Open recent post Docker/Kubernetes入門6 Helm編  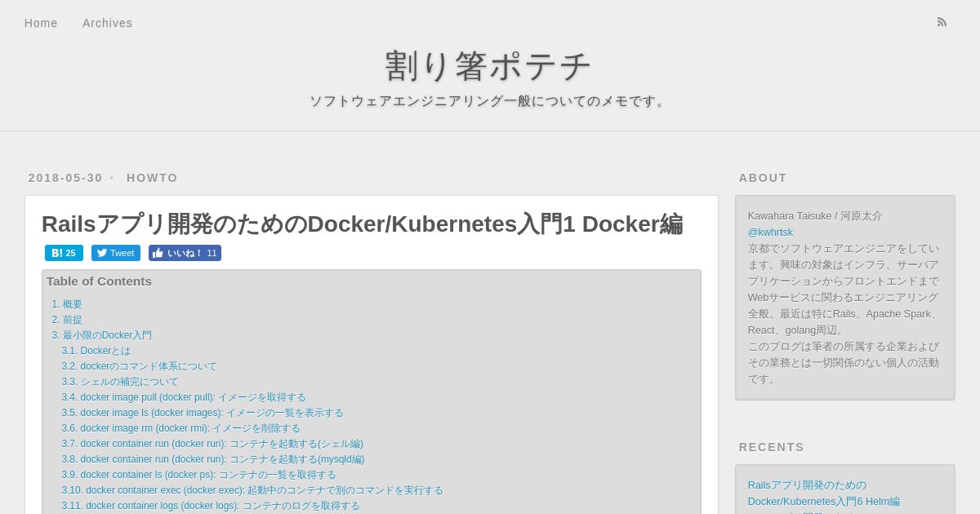824,493
